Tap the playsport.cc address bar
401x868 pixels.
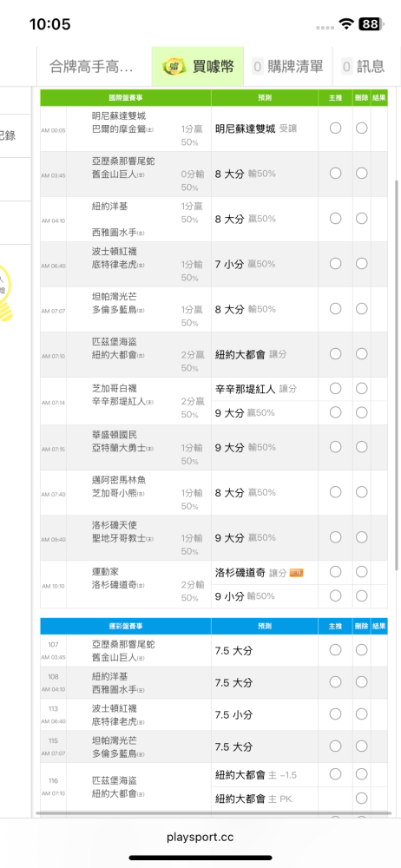click(x=200, y=837)
